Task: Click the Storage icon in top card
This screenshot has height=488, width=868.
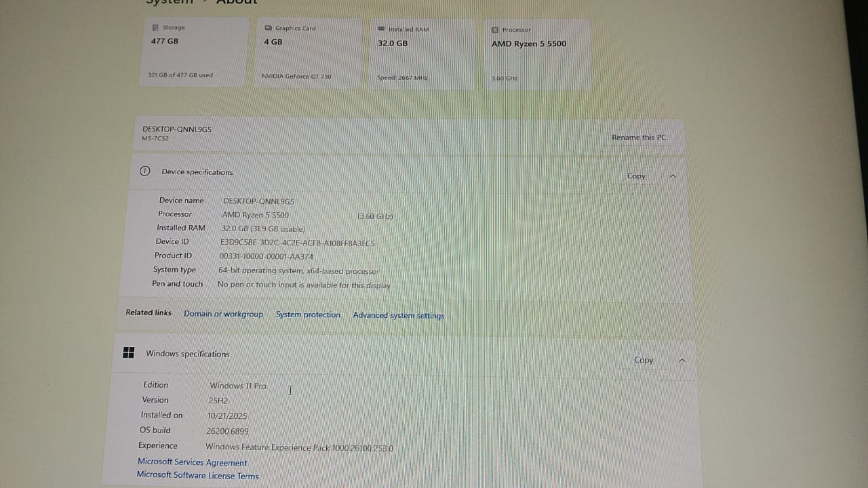Action: 155,28
